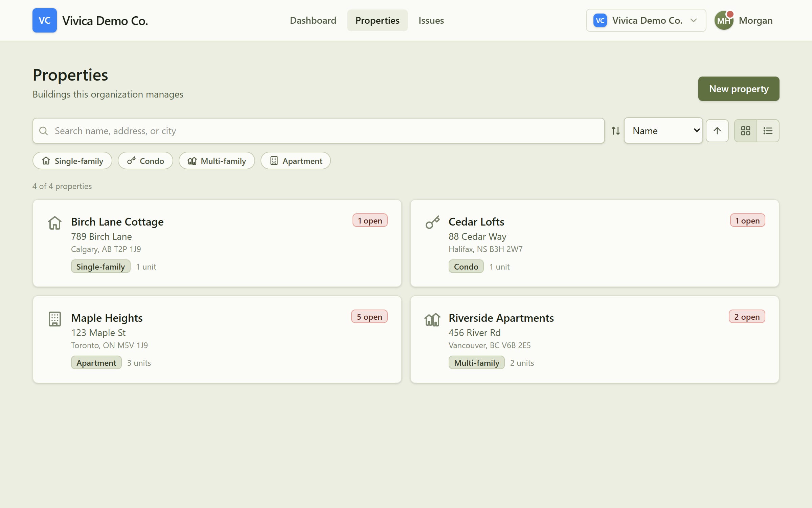812x508 pixels.
Task: Click the search magnifier icon
Action: click(44, 131)
